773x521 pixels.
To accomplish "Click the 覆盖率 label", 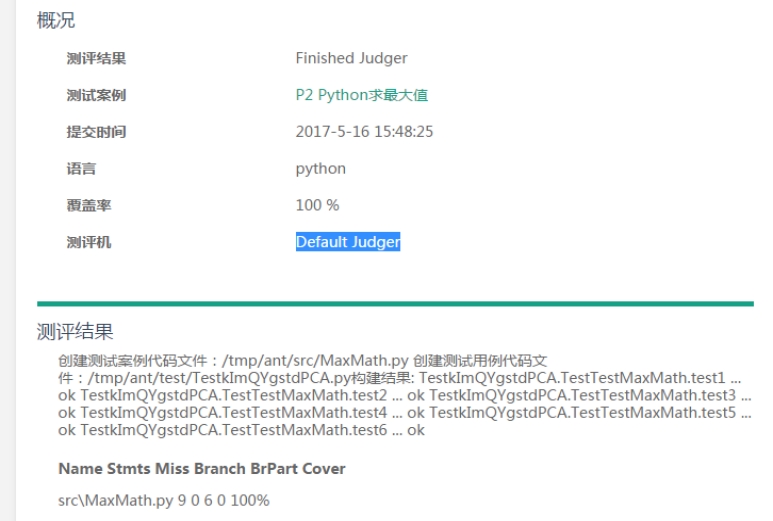I will [89, 205].
